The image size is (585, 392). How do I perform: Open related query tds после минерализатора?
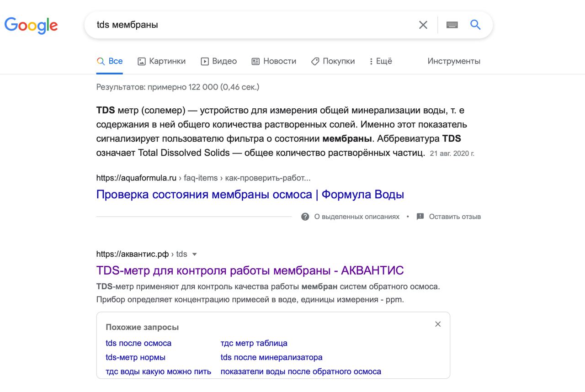[271, 357]
